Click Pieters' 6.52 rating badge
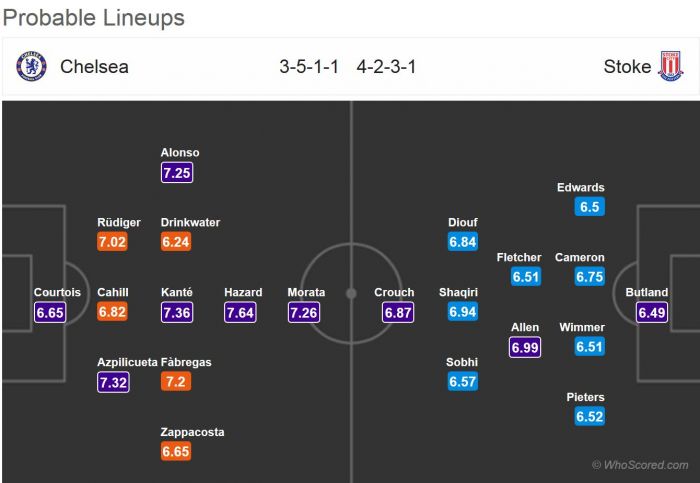 point(590,417)
